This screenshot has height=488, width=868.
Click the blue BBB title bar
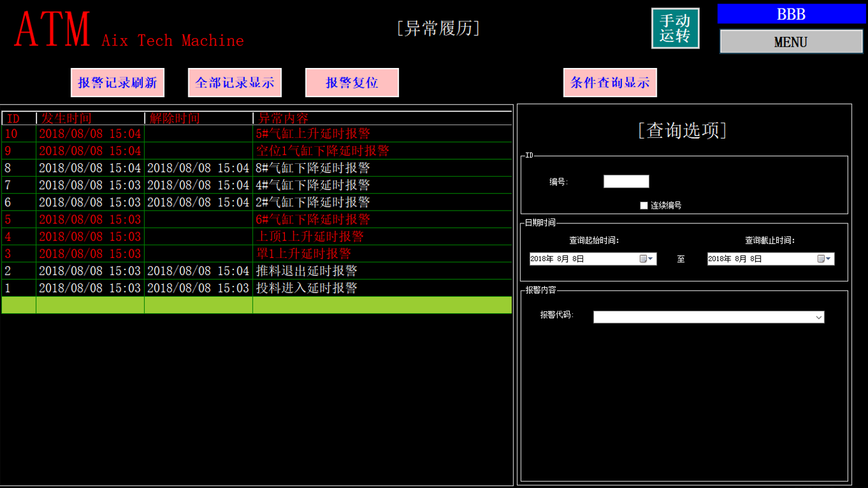[790, 13]
